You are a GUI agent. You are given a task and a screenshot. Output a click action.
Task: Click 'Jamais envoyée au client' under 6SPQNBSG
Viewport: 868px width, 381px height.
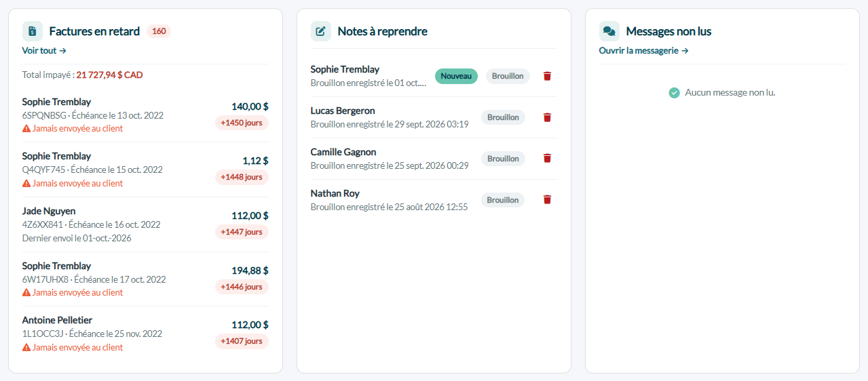(78, 128)
